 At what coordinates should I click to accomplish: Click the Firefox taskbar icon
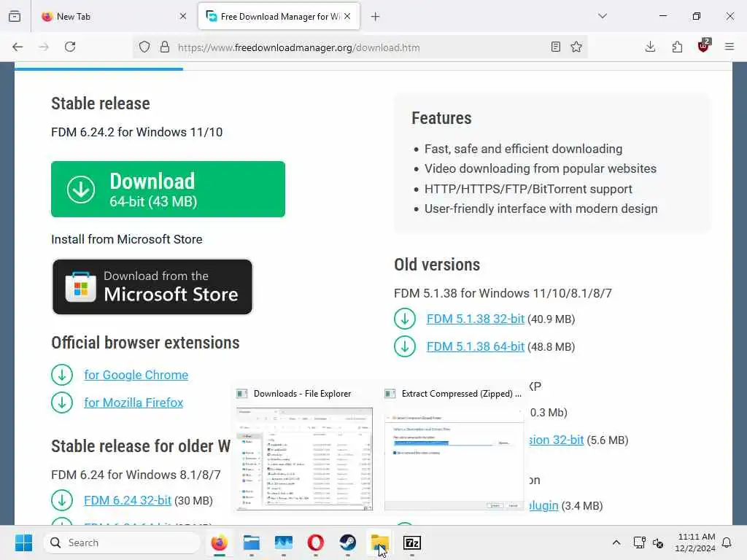[219, 542]
